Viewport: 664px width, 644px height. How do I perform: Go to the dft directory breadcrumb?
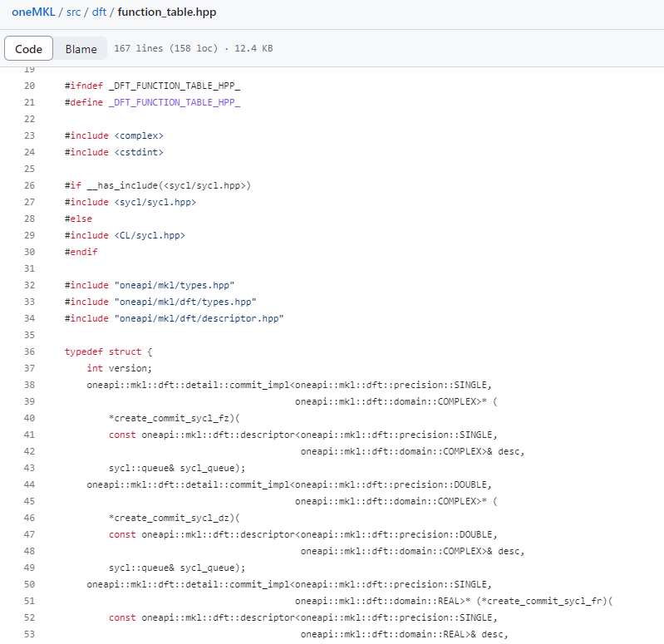[99, 12]
